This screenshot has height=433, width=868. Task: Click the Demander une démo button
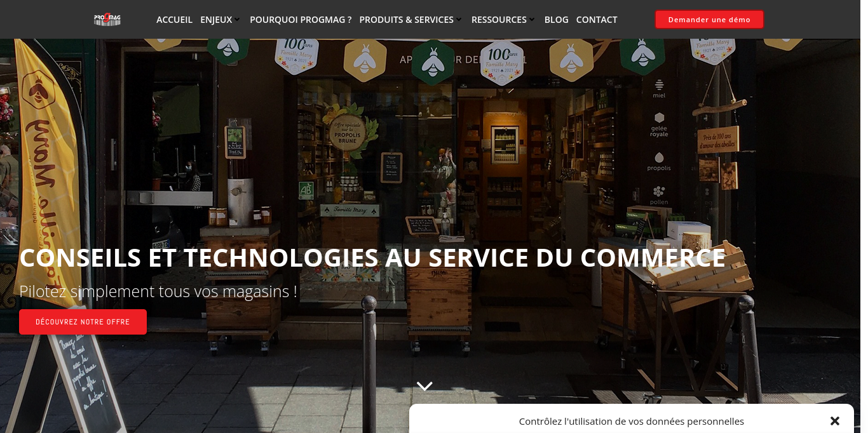tap(709, 19)
